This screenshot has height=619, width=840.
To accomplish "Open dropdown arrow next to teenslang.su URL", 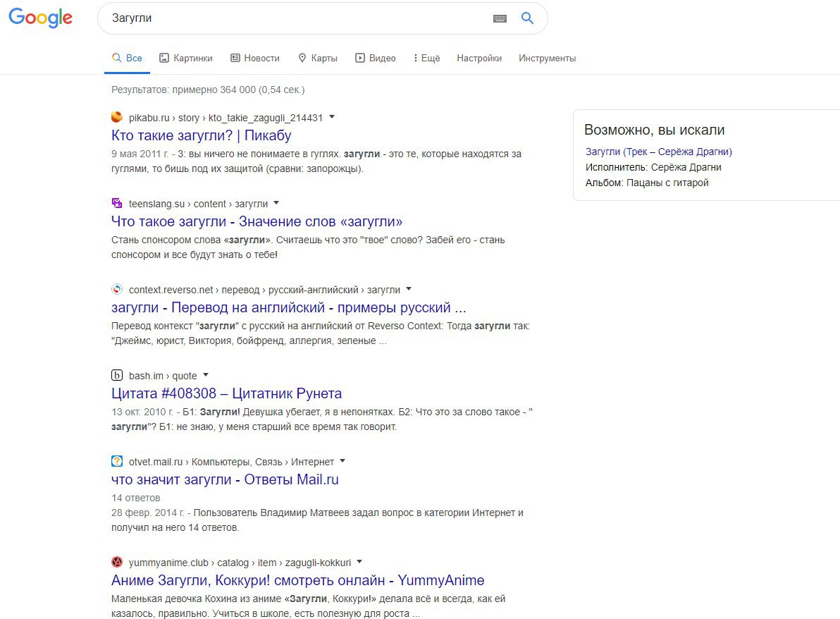I will (x=276, y=203).
